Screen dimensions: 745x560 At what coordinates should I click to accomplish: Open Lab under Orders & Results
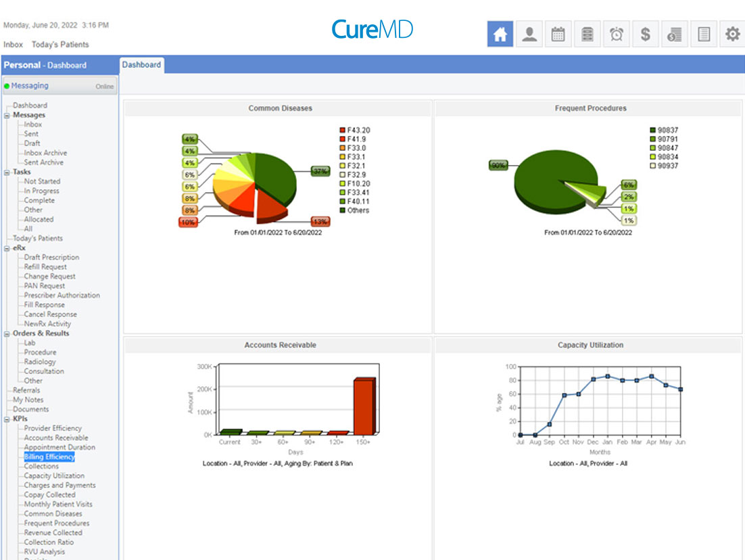click(30, 343)
